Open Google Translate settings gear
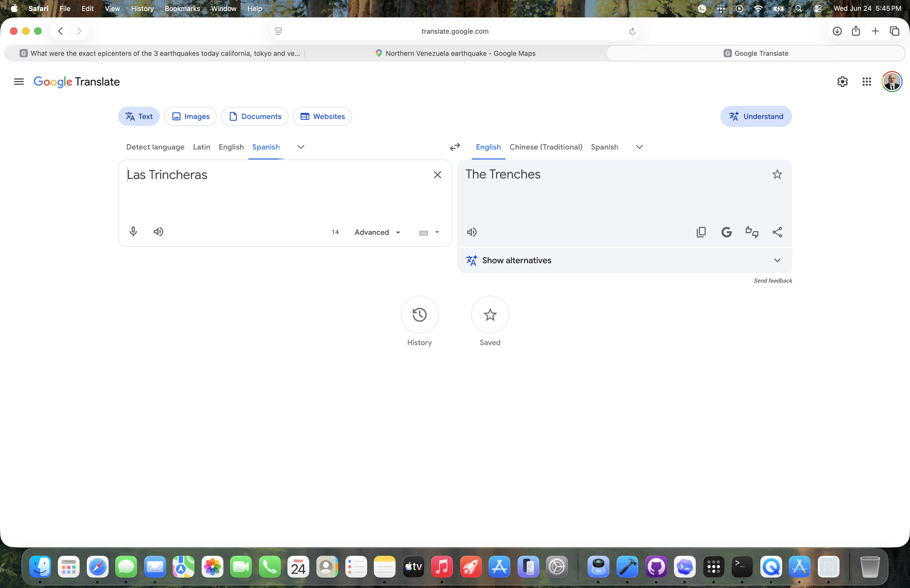910x588 pixels. (x=842, y=82)
